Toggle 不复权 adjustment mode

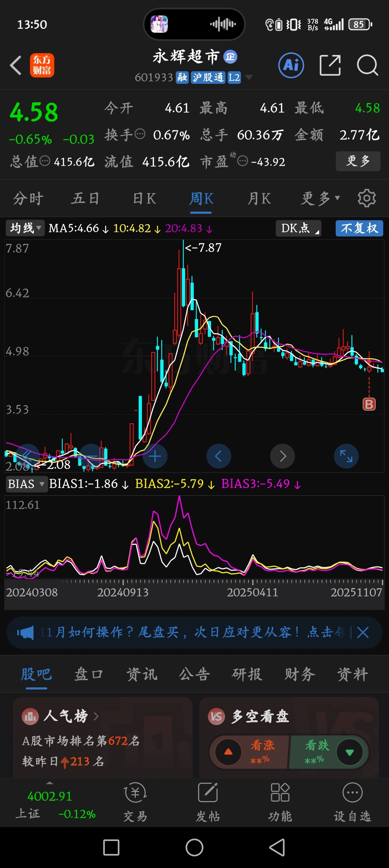(359, 228)
